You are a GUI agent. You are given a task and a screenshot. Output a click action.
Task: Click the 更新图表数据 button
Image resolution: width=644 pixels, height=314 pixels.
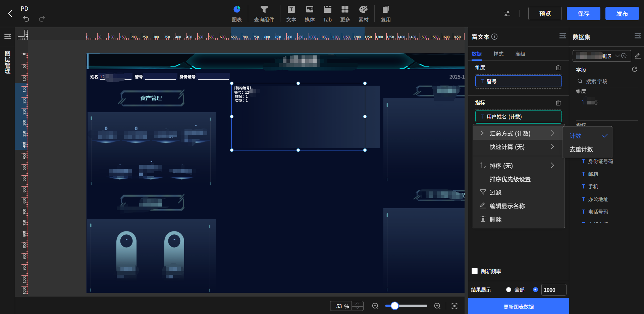[x=519, y=306]
